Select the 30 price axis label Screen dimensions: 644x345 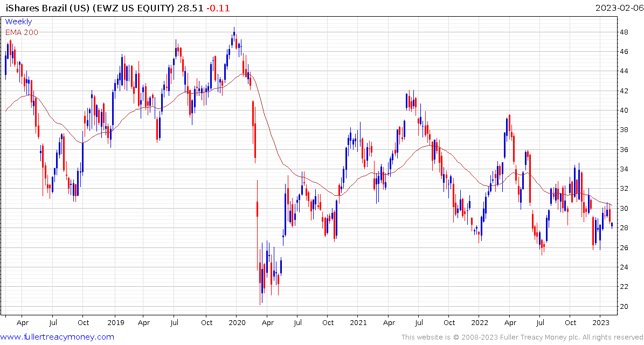tap(625, 208)
